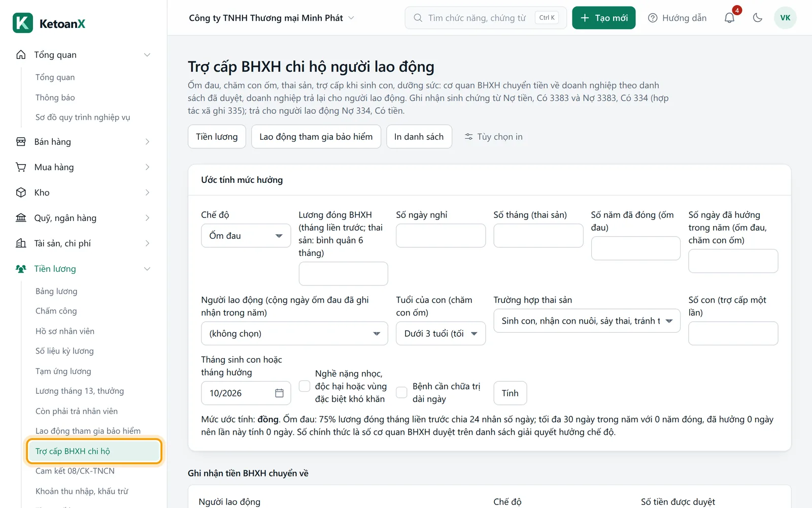Select Trợ cấp BHXH chi hộ item
This screenshot has height=508, width=812.
(x=94, y=451)
